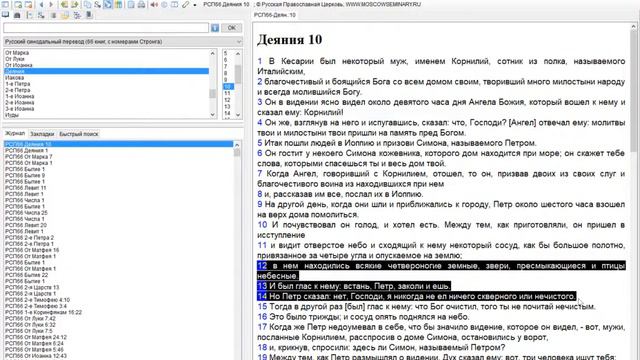Click the first icon at top-left toolbar corner
Screen dimensions: 640x360
tap(5, 4)
